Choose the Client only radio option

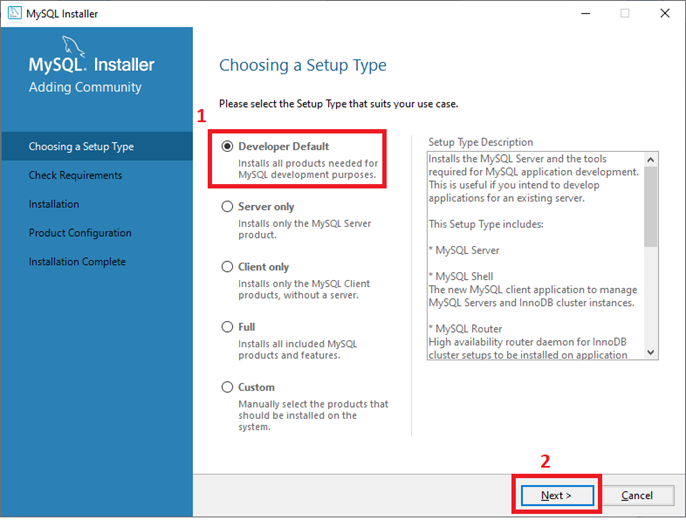pyautogui.click(x=227, y=267)
